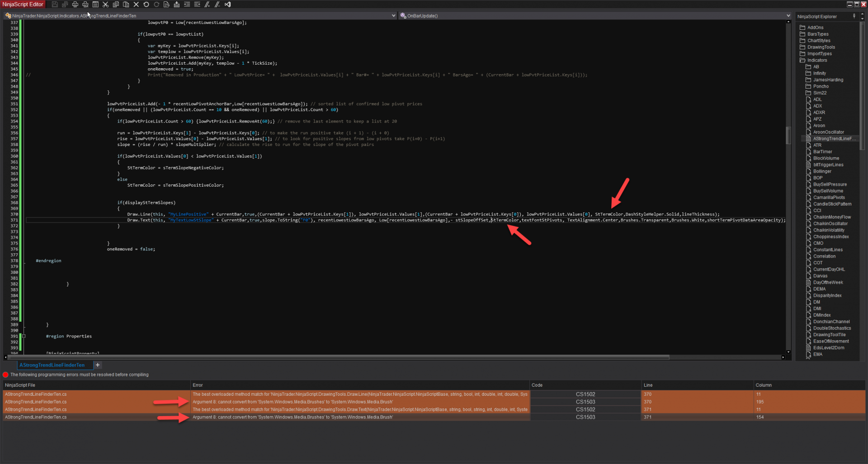Select the ATR indicator in the explorer

(x=817, y=145)
